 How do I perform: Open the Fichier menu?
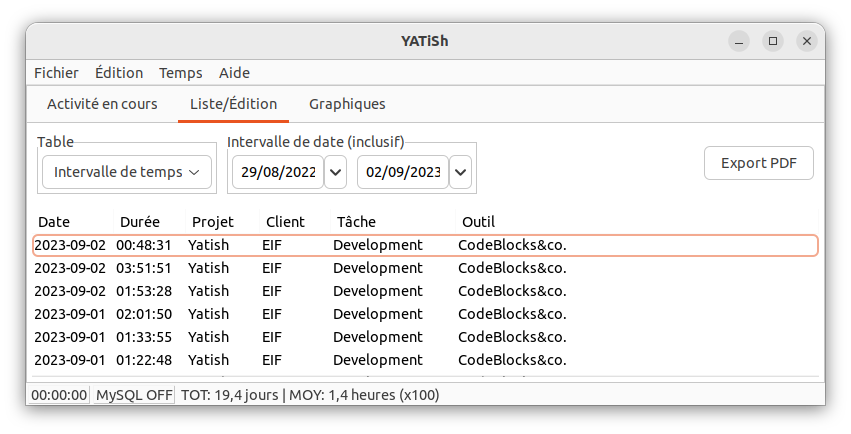[x=56, y=73]
